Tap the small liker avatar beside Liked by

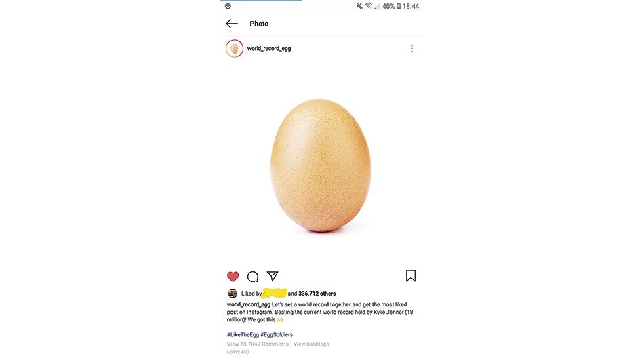coord(233,294)
